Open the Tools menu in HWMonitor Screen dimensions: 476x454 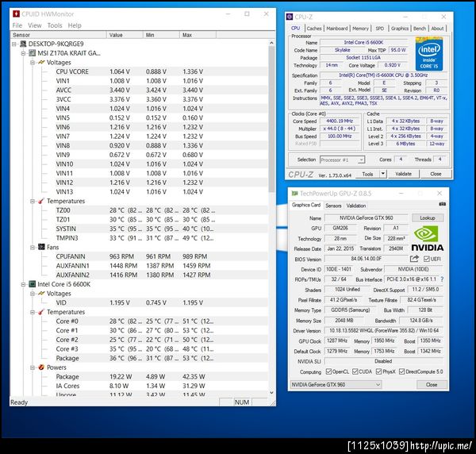coord(55,25)
